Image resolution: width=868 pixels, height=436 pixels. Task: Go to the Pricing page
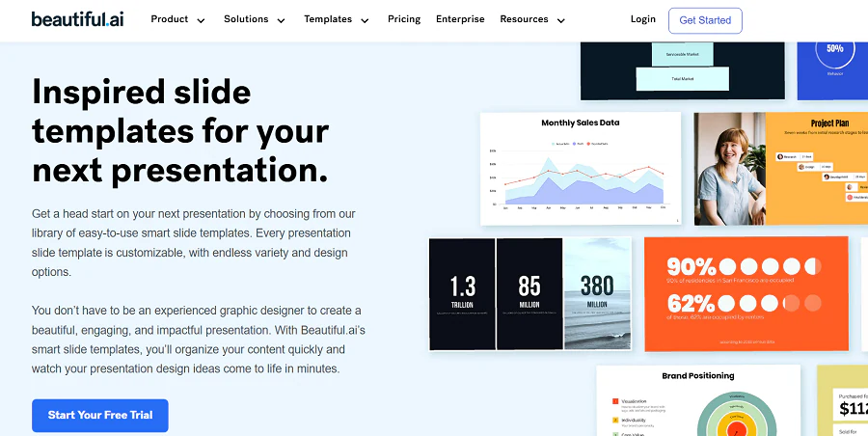click(x=404, y=19)
